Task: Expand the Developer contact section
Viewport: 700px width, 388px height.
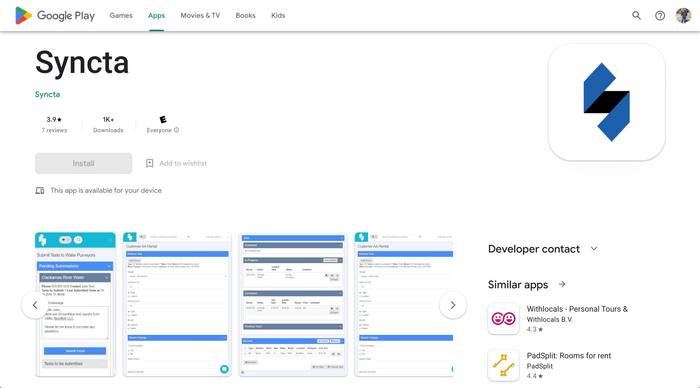Action: click(x=594, y=249)
